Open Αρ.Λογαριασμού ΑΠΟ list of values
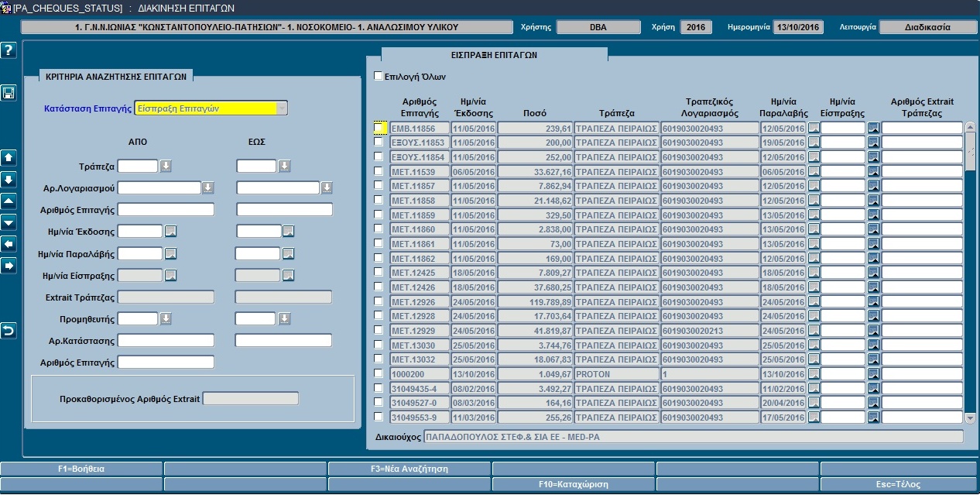 [x=207, y=187]
